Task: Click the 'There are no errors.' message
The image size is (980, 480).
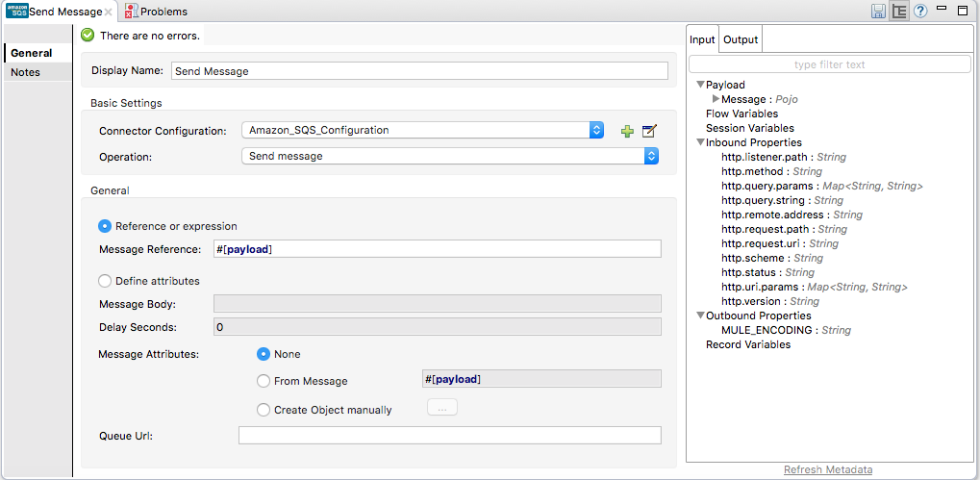Action: click(150, 36)
